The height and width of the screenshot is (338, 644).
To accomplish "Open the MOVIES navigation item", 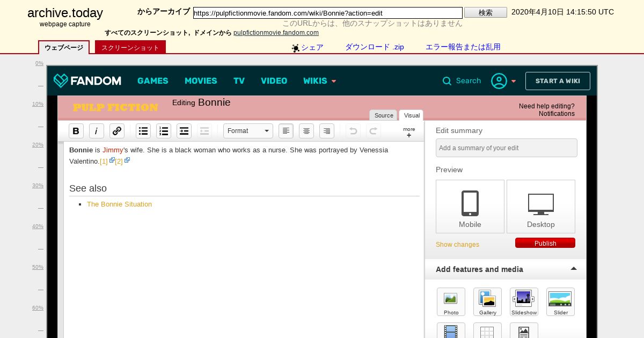I will [201, 81].
